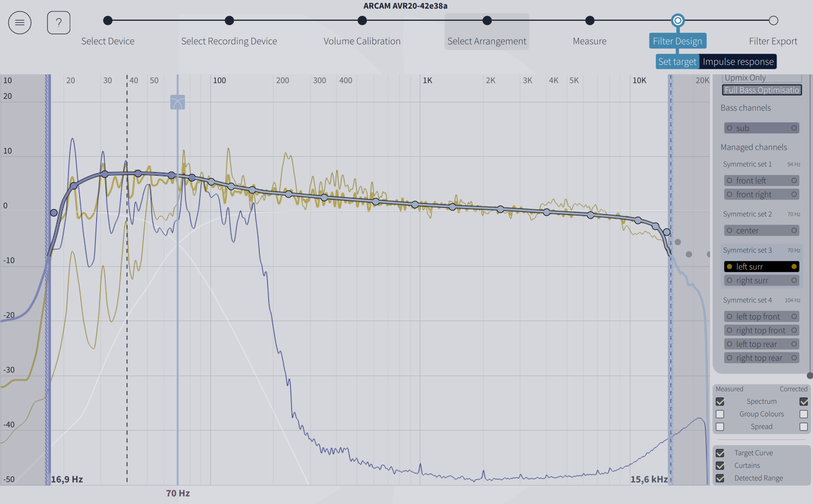The height and width of the screenshot is (504, 813).
Task: Select the Full Bass Optimisation option
Action: pos(761,90)
